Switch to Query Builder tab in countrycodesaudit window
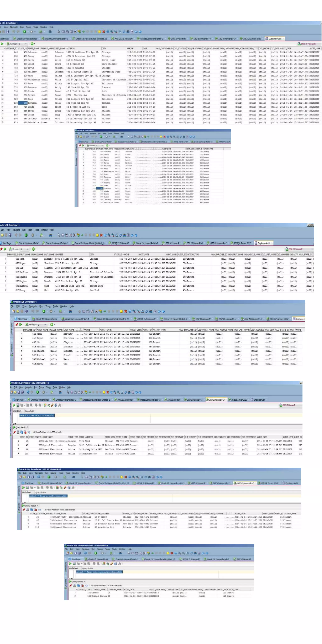The height and width of the screenshot is (644, 322). 88,569
